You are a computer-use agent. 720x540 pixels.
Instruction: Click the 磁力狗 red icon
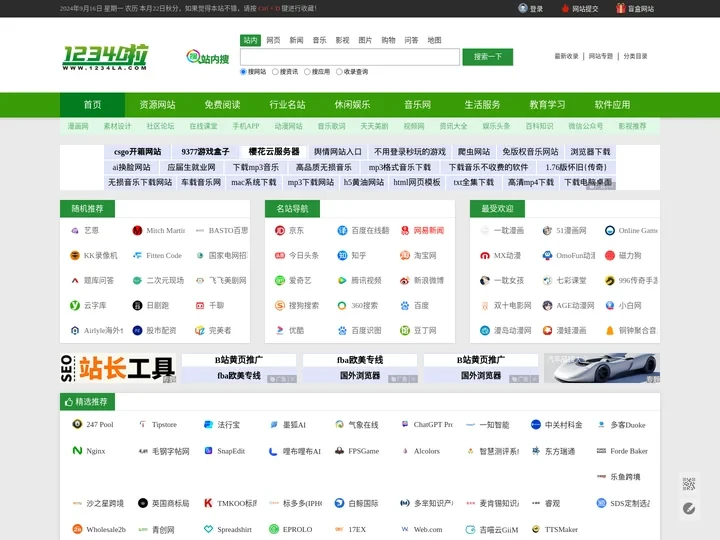pyautogui.click(x=610, y=255)
